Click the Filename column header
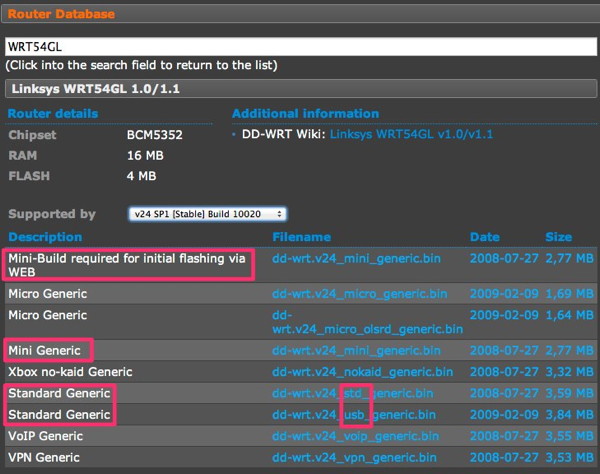The width and height of the screenshot is (600, 474). pos(302,237)
